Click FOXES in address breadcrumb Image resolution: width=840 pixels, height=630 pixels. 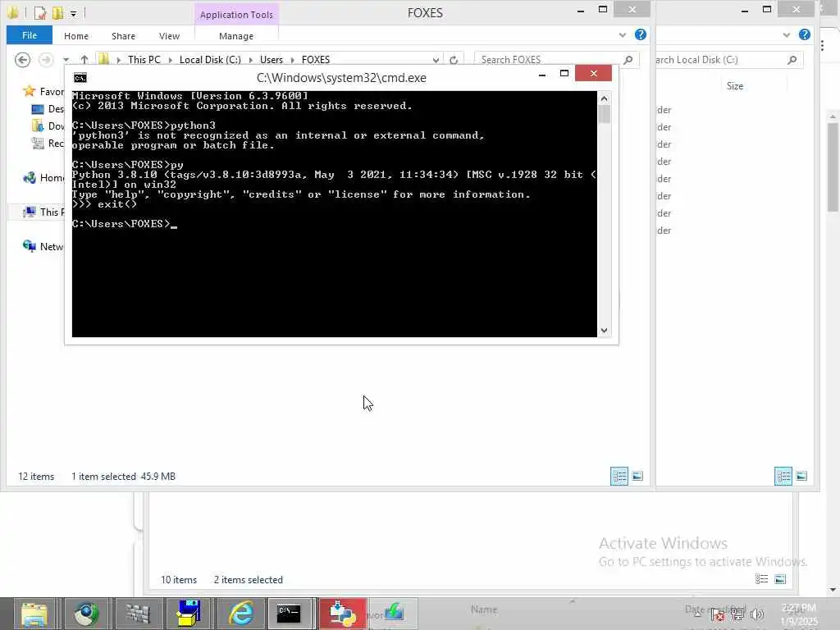(316, 59)
